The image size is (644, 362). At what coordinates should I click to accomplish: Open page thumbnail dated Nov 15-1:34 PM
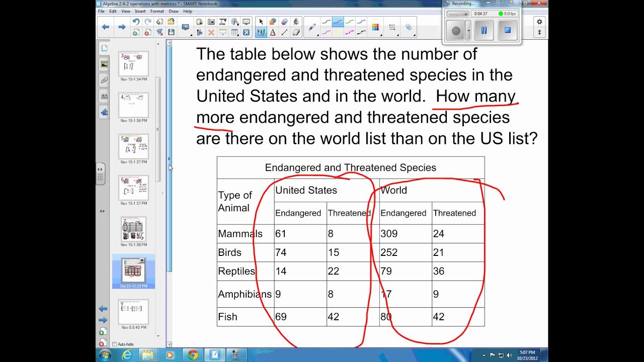[x=133, y=64]
